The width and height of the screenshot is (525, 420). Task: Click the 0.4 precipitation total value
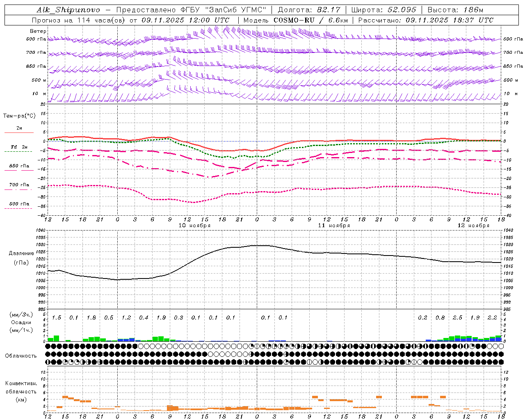pyautogui.click(x=144, y=317)
